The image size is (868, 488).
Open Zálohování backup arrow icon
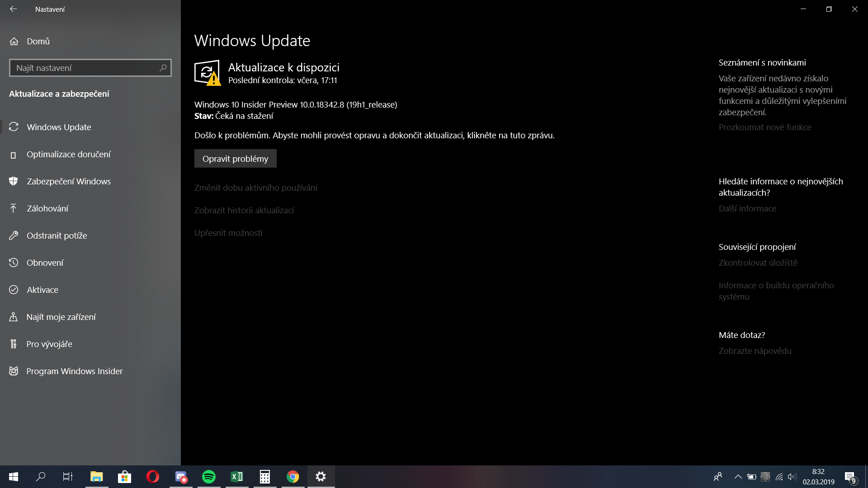pyautogui.click(x=14, y=208)
